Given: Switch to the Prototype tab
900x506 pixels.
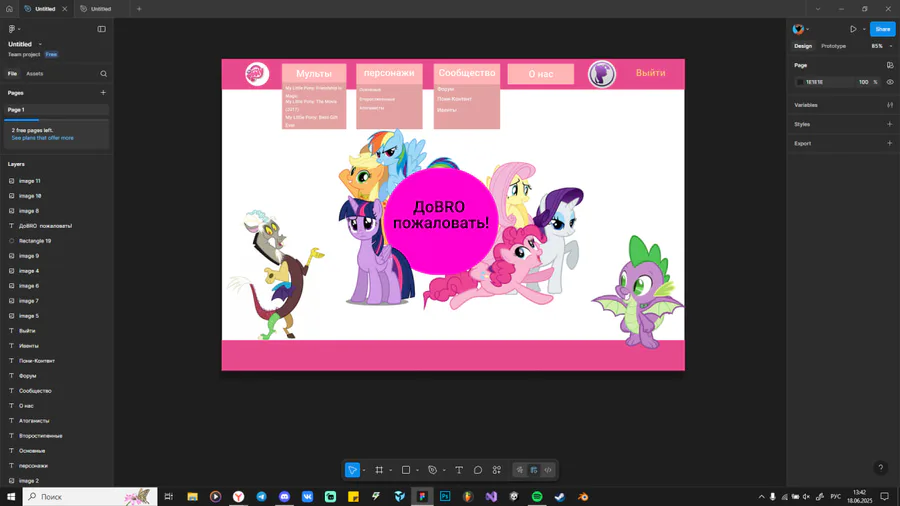Looking at the screenshot, I should [x=833, y=46].
